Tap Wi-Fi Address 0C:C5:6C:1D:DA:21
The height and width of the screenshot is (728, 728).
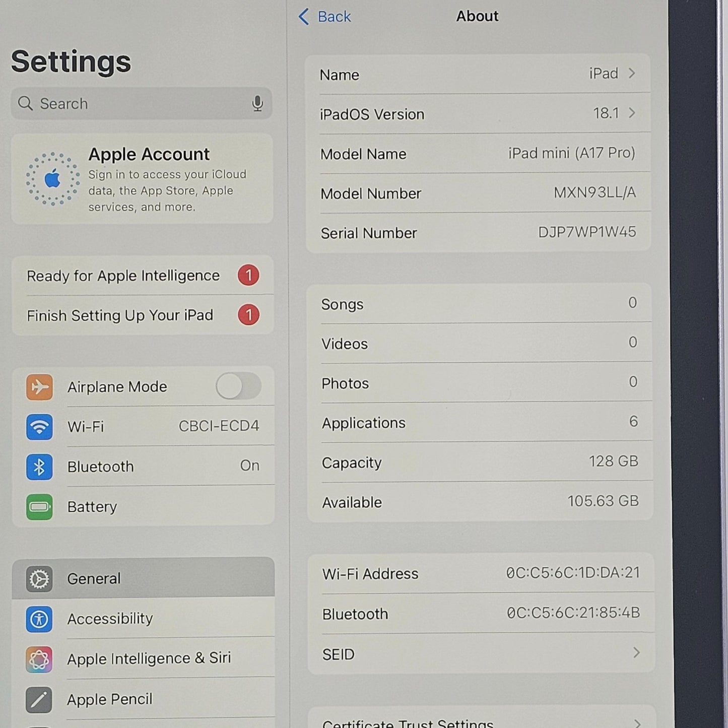click(x=573, y=573)
